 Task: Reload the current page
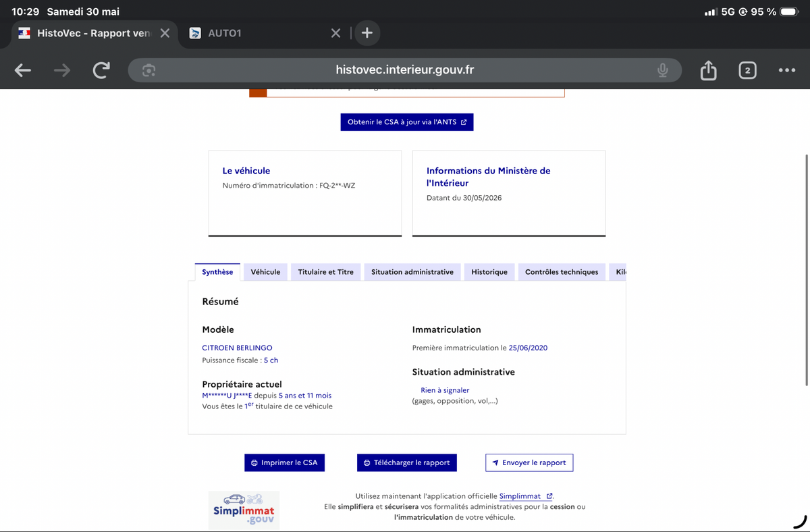coord(101,70)
